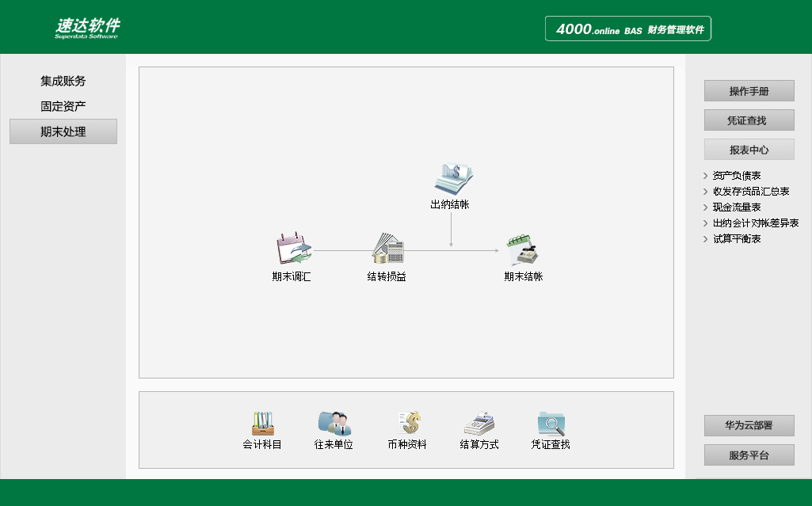This screenshot has width=812, height=506.
Task: Open the 往来单位 business partners icon
Action: point(334,424)
